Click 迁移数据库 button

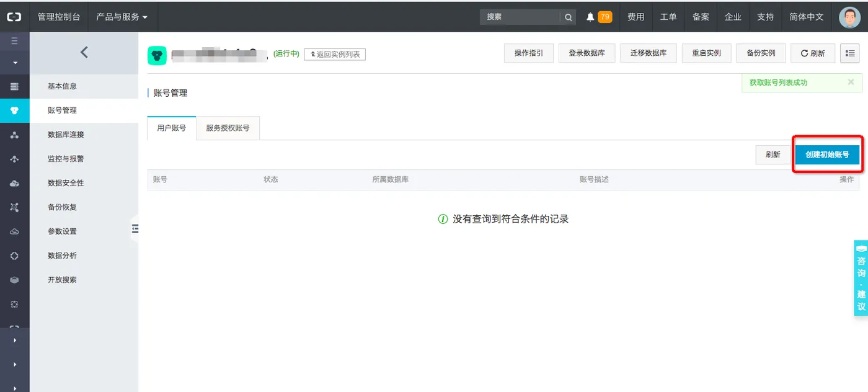649,53
